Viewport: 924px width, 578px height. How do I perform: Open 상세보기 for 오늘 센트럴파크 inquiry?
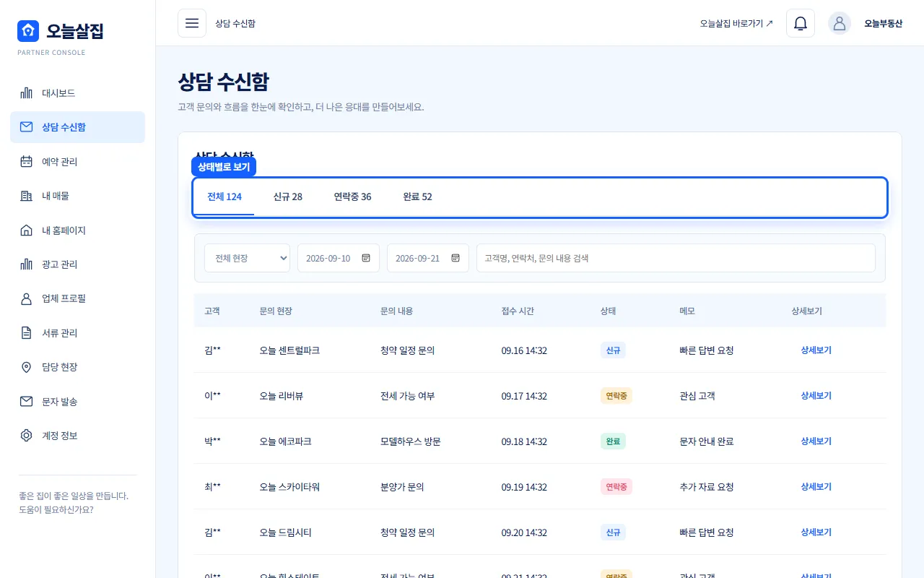pos(816,350)
